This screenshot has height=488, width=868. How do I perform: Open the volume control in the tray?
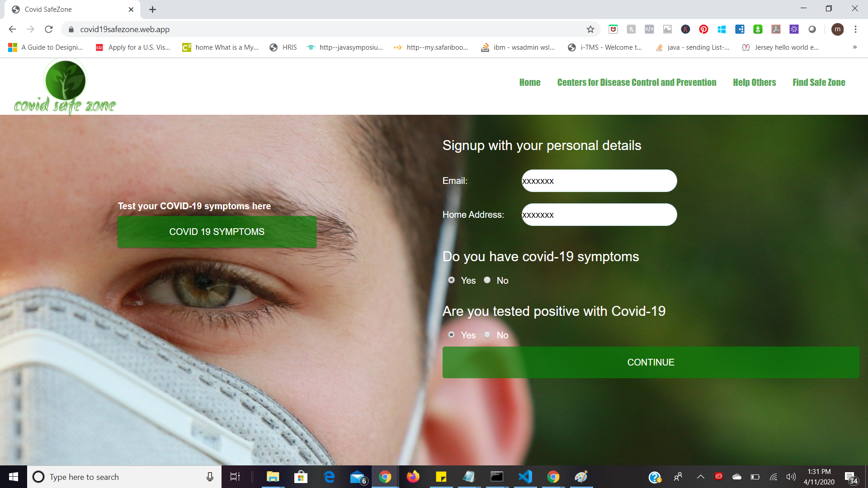click(791, 477)
